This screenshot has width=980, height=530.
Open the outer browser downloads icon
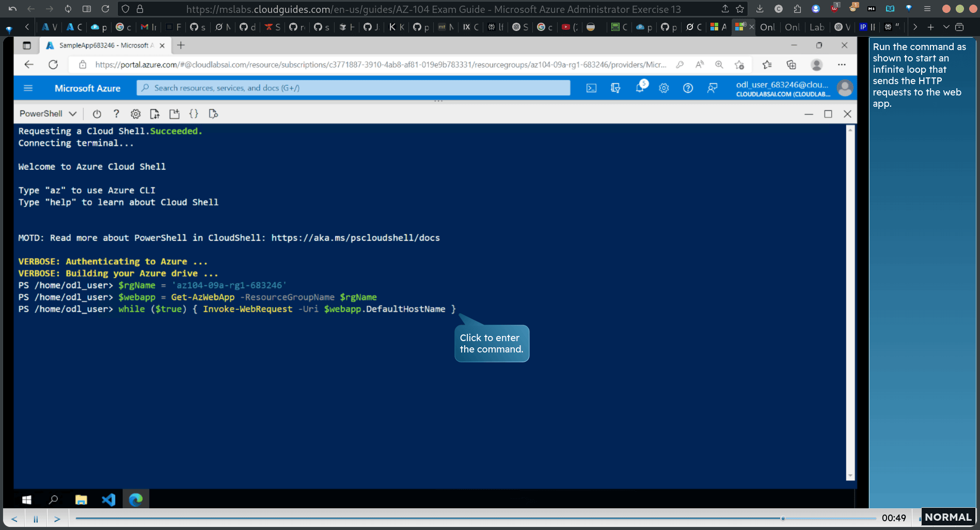coord(760,9)
